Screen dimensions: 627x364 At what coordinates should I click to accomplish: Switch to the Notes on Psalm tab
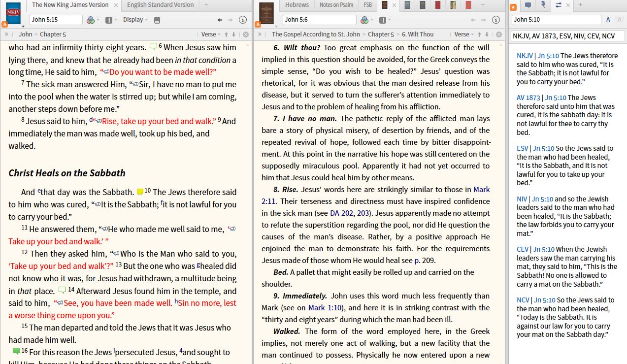[336, 5]
